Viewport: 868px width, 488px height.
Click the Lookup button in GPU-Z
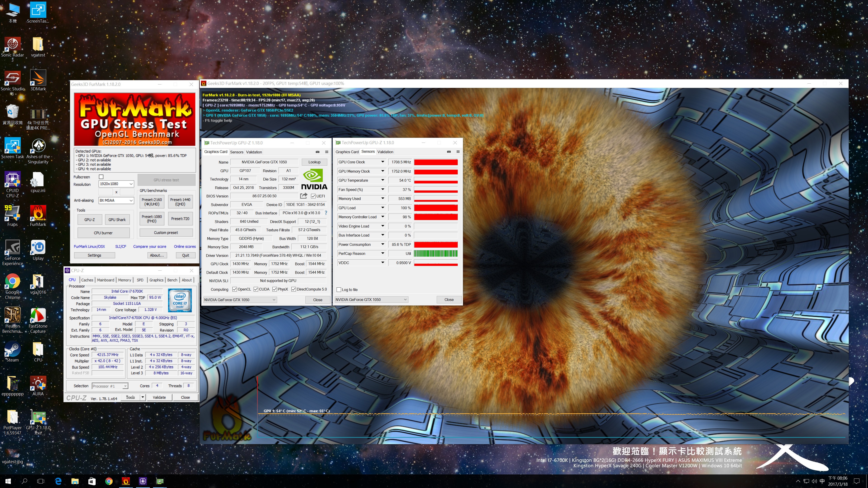click(x=314, y=162)
